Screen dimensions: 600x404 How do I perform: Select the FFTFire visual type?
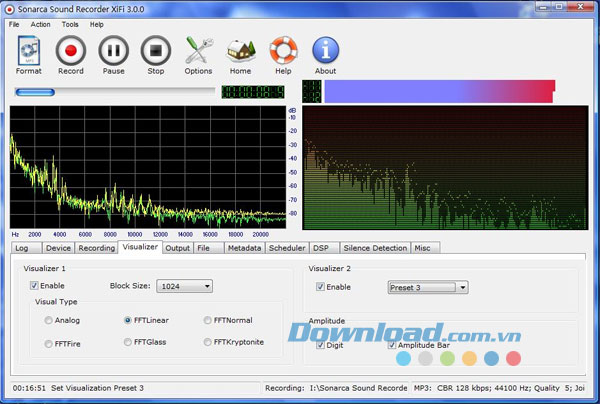click(x=49, y=342)
